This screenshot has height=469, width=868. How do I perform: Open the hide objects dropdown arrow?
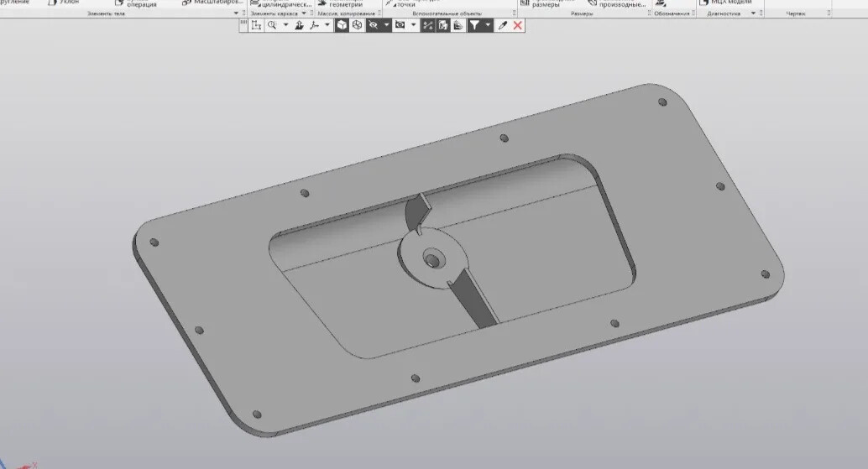(x=386, y=25)
